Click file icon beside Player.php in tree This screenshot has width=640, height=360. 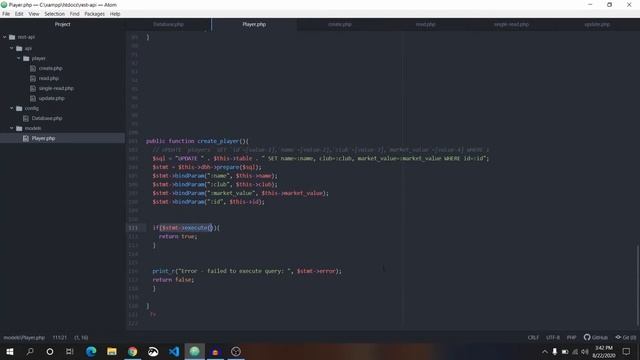tap(26, 138)
